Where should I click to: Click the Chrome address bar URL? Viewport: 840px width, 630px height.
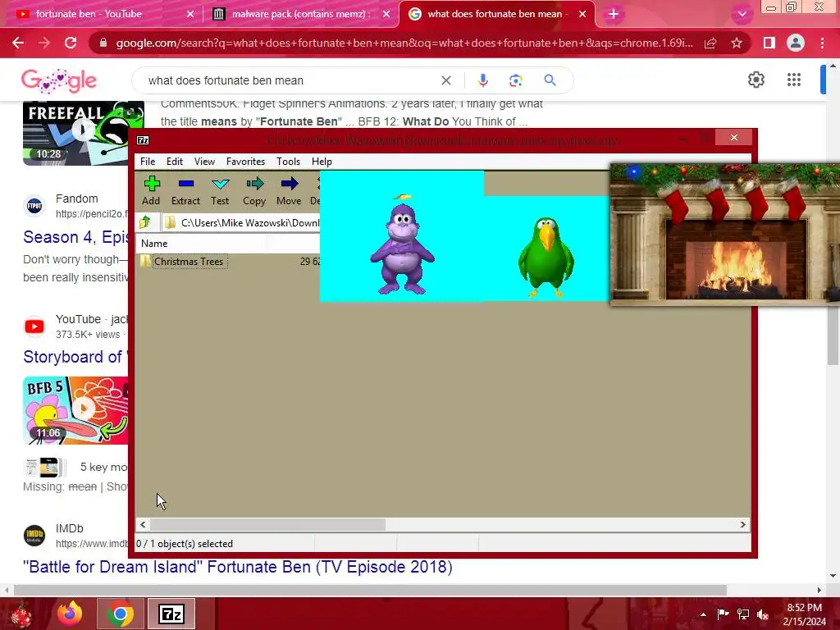tap(404, 43)
